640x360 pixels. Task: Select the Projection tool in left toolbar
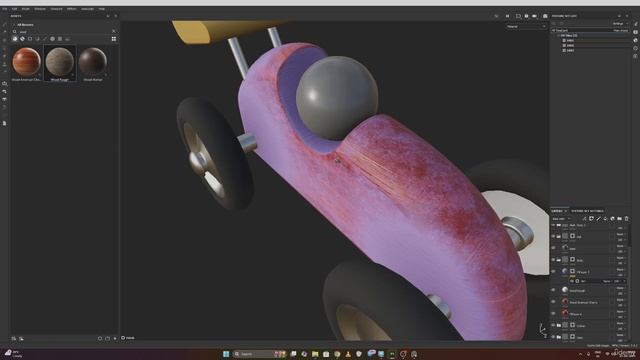(x=4, y=40)
